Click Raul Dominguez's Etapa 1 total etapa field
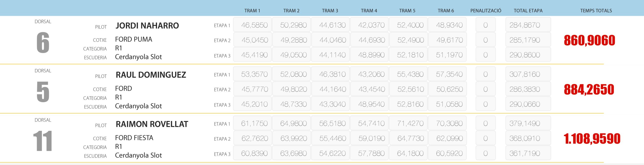This screenshot has height=165, width=644. point(528,74)
